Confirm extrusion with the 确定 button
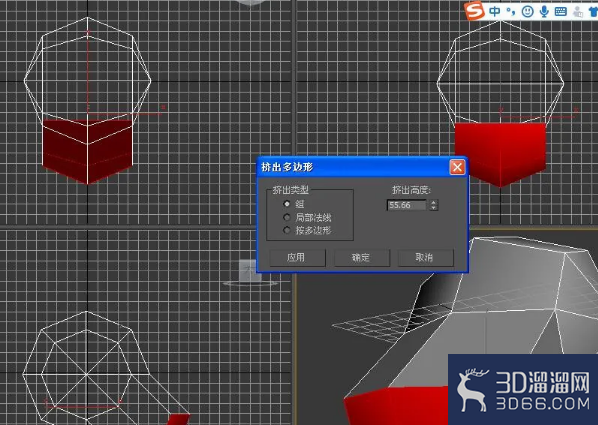The image size is (598, 425). [362, 258]
